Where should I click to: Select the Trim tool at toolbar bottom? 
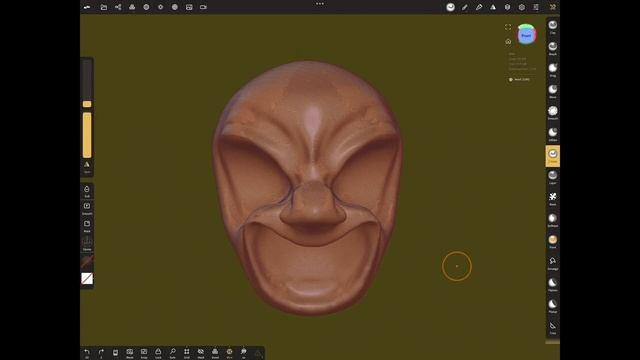click(553, 328)
